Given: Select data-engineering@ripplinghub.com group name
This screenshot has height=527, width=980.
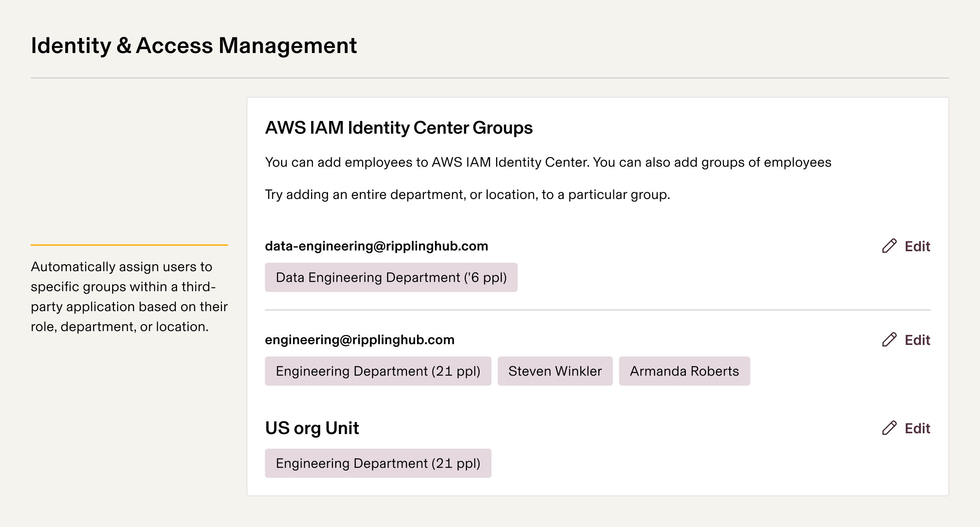Looking at the screenshot, I should 376,246.
